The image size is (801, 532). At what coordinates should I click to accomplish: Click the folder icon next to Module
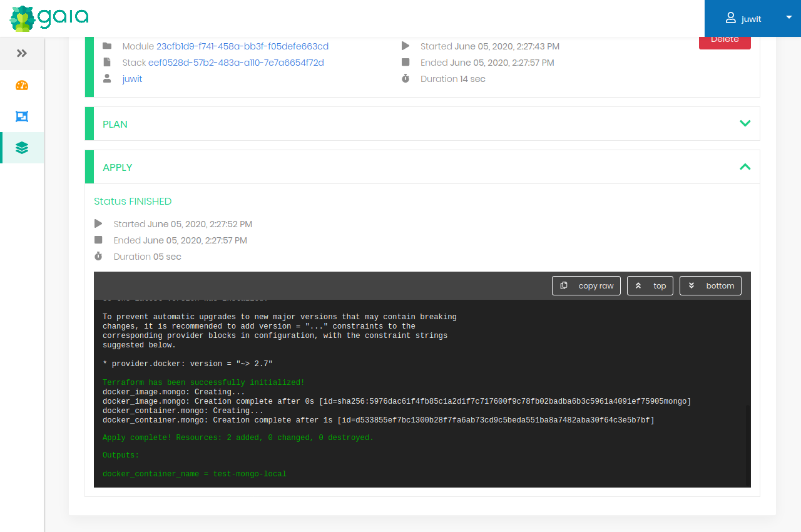[107, 46]
